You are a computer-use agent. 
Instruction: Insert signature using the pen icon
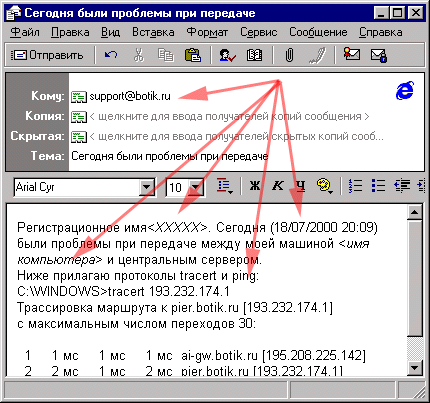tap(317, 55)
